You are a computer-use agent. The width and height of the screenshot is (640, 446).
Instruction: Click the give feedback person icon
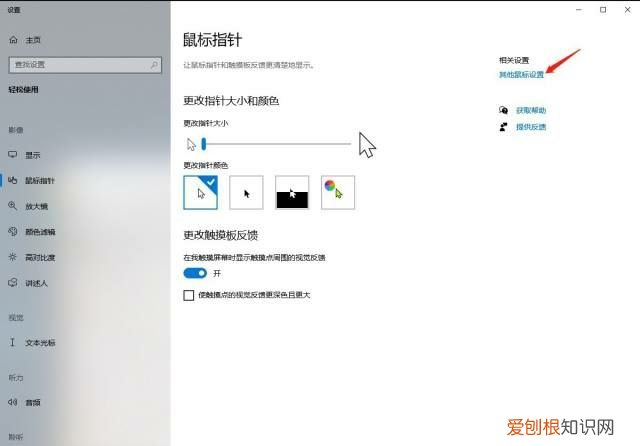coord(504,127)
